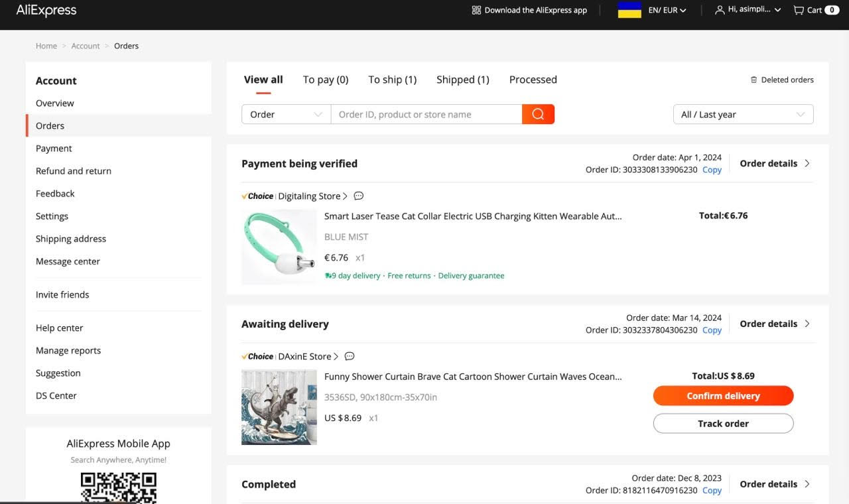The width and height of the screenshot is (849, 504).
Task: Open Settings in the Account sidebar
Action: click(x=52, y=216)
